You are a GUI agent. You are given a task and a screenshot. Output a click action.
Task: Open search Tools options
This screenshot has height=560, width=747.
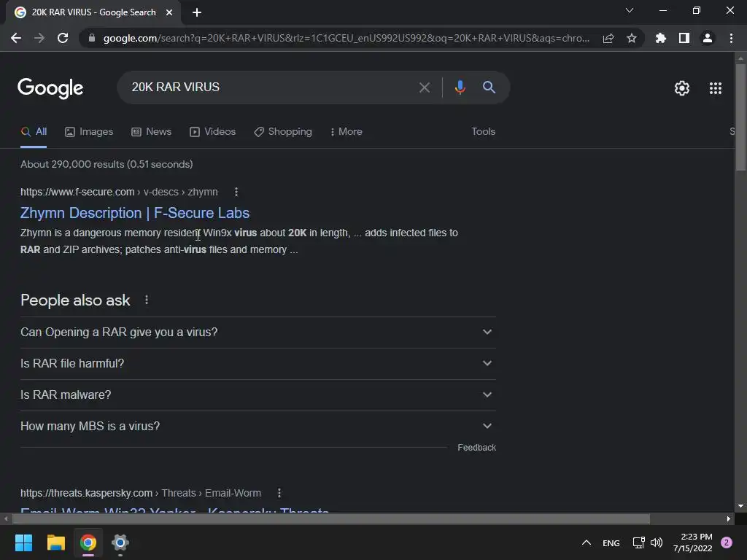[x=483, y=131]
